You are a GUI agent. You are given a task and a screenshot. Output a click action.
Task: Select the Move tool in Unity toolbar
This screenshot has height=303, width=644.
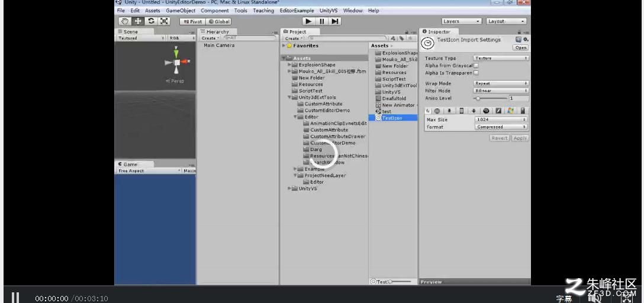point(138,21)
